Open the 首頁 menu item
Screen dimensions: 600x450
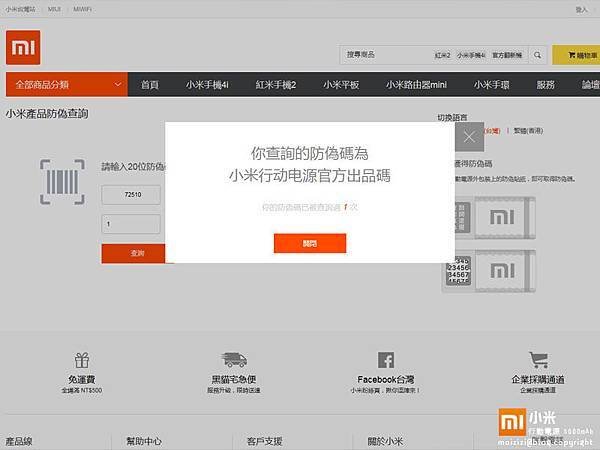pos(150,85)
